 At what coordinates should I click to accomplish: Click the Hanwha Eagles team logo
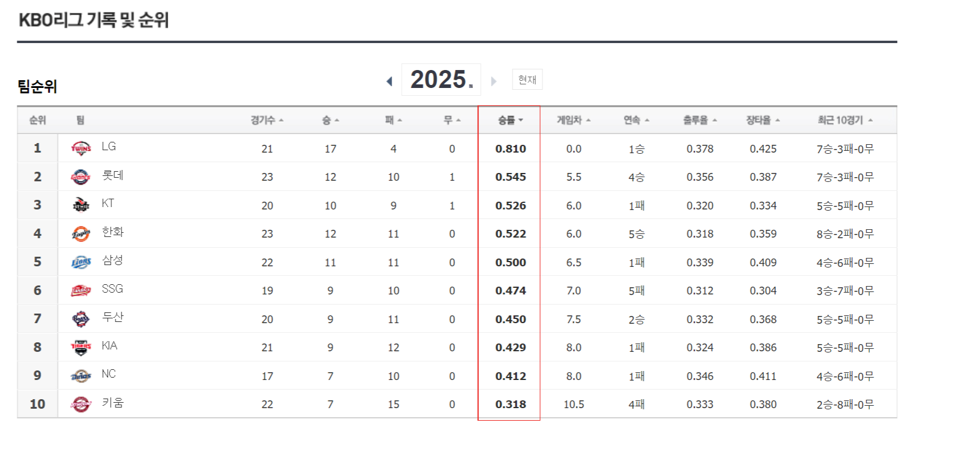click(x=81, y=233)
